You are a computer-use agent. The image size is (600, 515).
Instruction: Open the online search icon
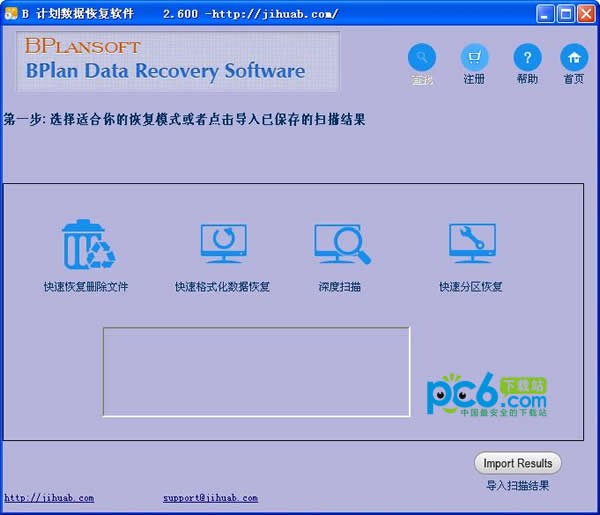coord(422,58)
